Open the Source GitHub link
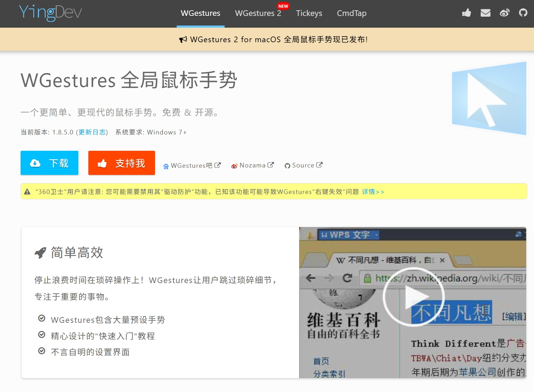The height and width of the screenshot is (392, 534). [303, 166]
